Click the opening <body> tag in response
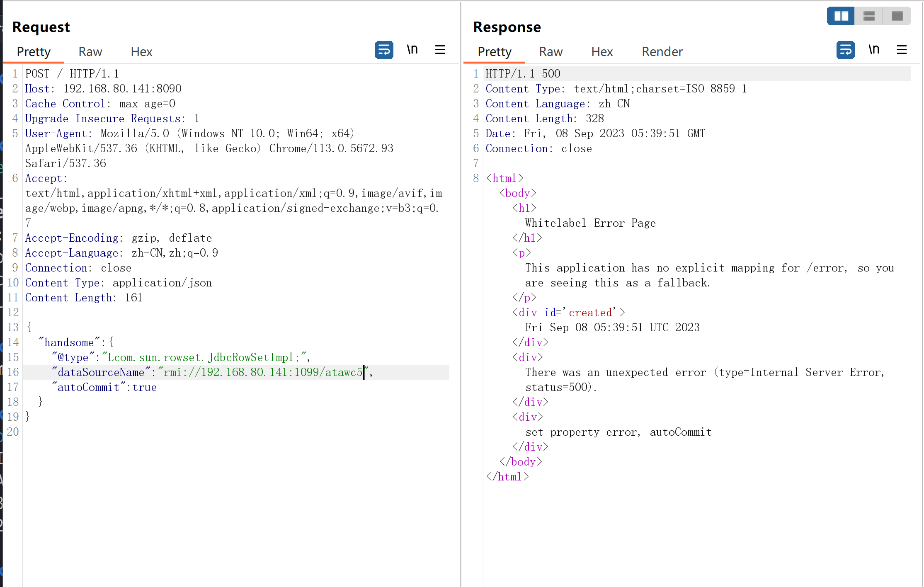The height and width of the screenshot is (587, 924). coord(518,193)
